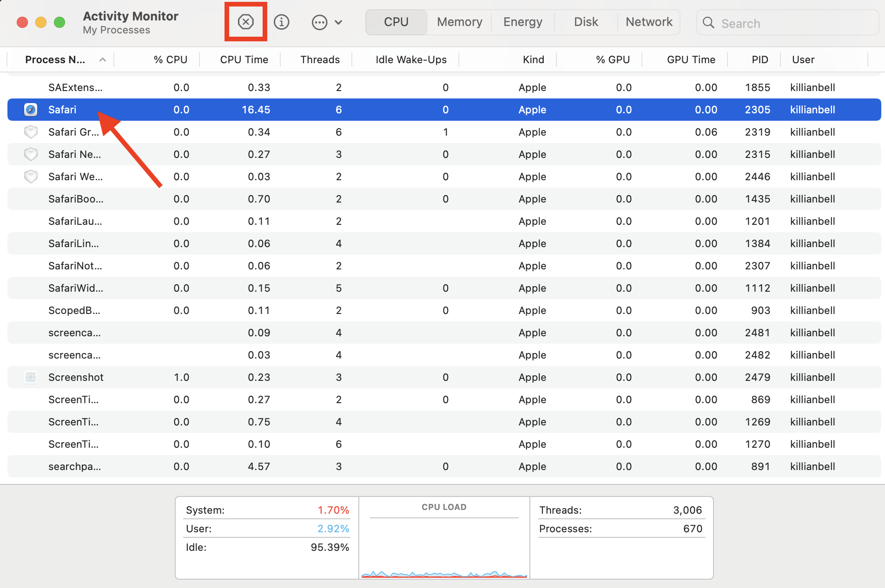Sort processes by % CPU column
The image size is (885, 588).
pos(170,59)
